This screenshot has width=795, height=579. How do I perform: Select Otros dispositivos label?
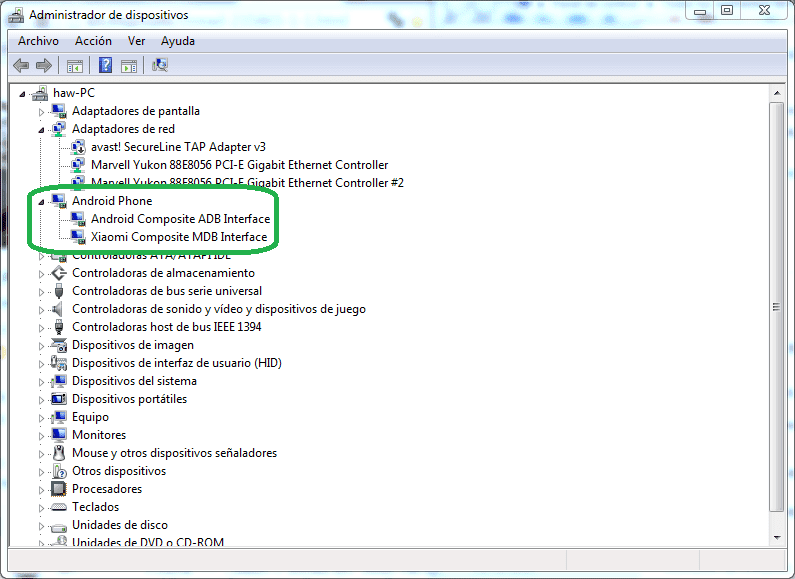119,471
